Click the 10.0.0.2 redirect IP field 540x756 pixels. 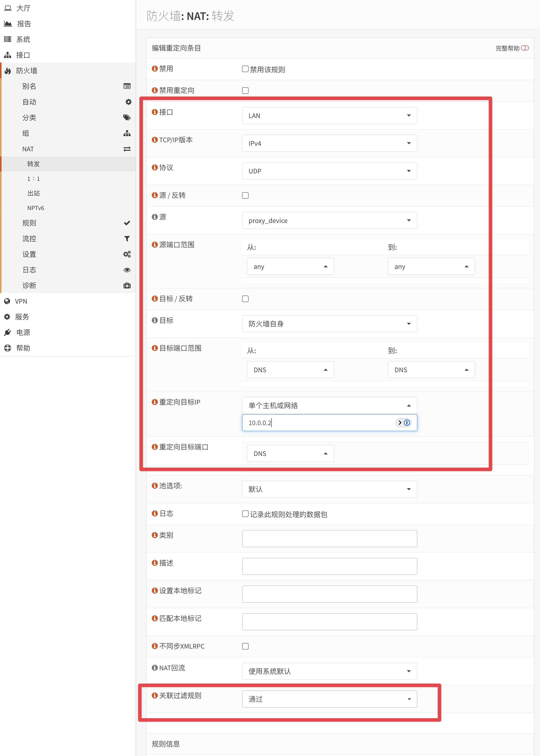click(x=329, y=422)
